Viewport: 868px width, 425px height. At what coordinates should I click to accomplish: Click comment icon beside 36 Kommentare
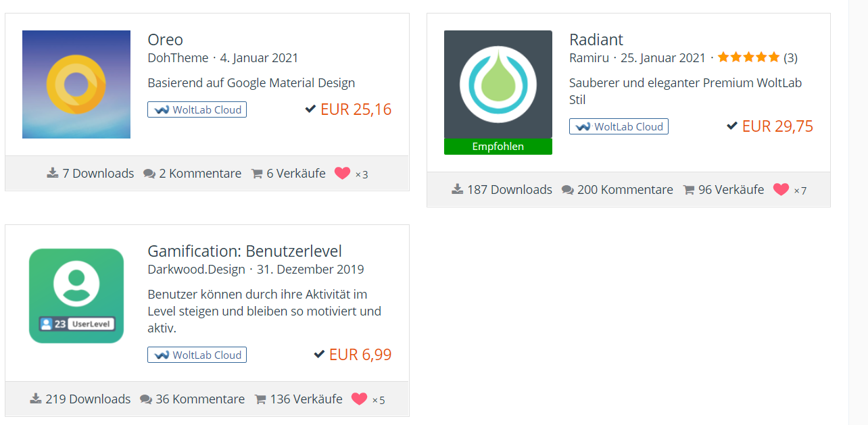(x=146, y=399)
